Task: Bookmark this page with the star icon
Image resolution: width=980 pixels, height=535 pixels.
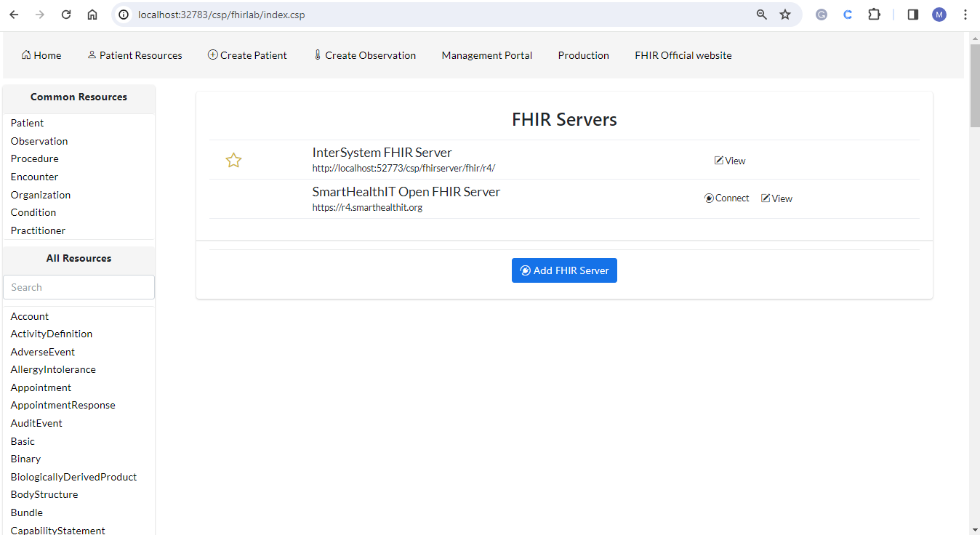Action: [x=785, y=15]
